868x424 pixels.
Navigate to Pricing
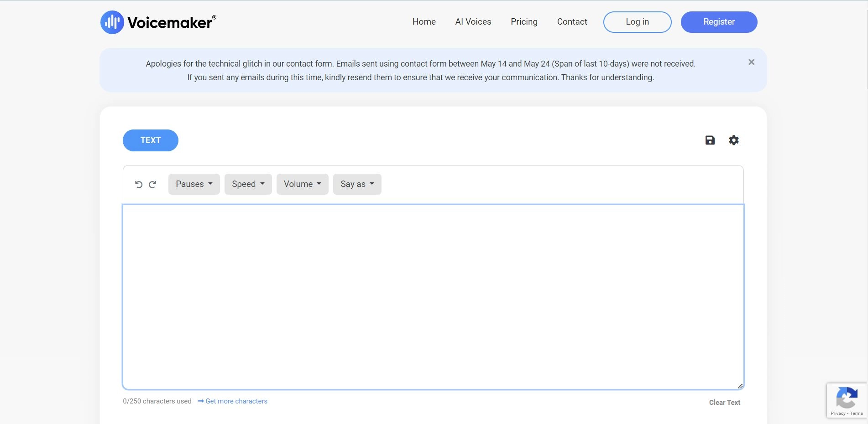pyautogui.click(x=524, y=22)
